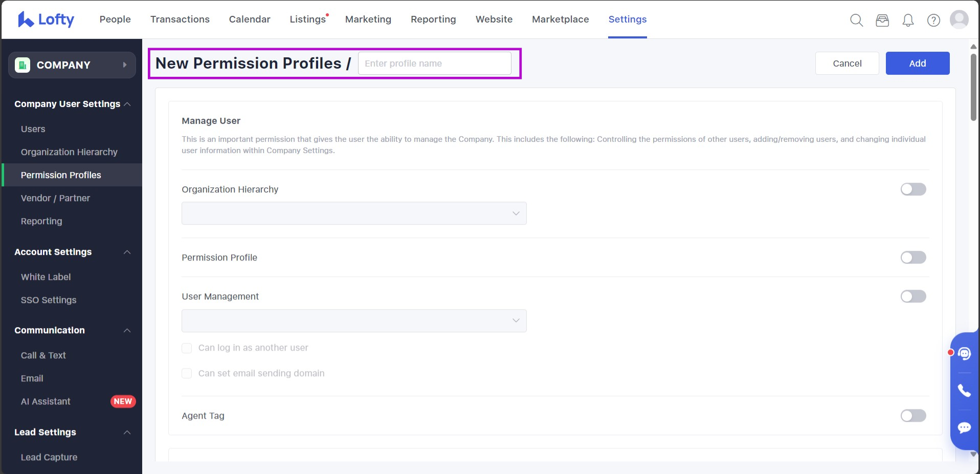Viewport: 980px width, 474px height.
Task: Open notifications bell icon
Action: click(x=908, y=20)
